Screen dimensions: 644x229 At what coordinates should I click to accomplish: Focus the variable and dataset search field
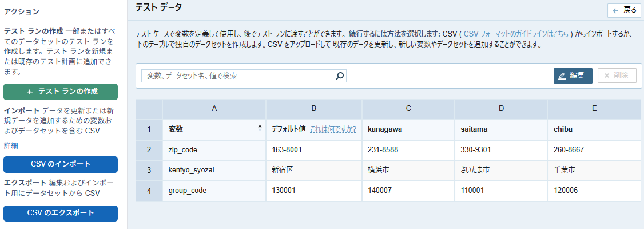(237, 76)
